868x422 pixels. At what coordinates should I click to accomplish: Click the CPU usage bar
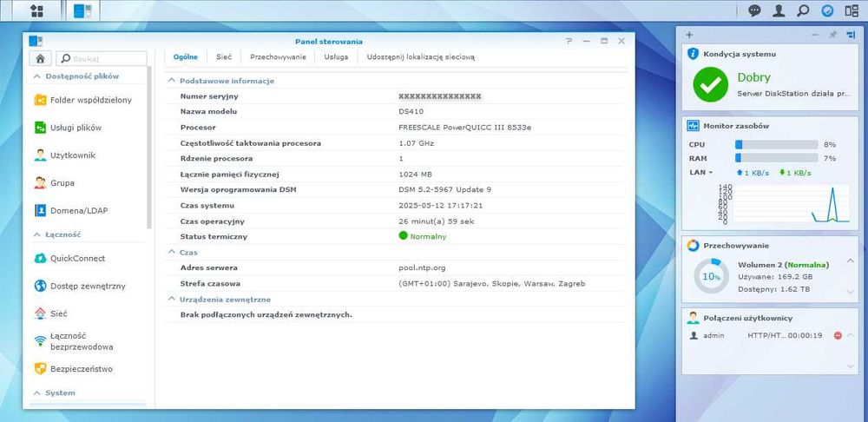click(776, 144)
